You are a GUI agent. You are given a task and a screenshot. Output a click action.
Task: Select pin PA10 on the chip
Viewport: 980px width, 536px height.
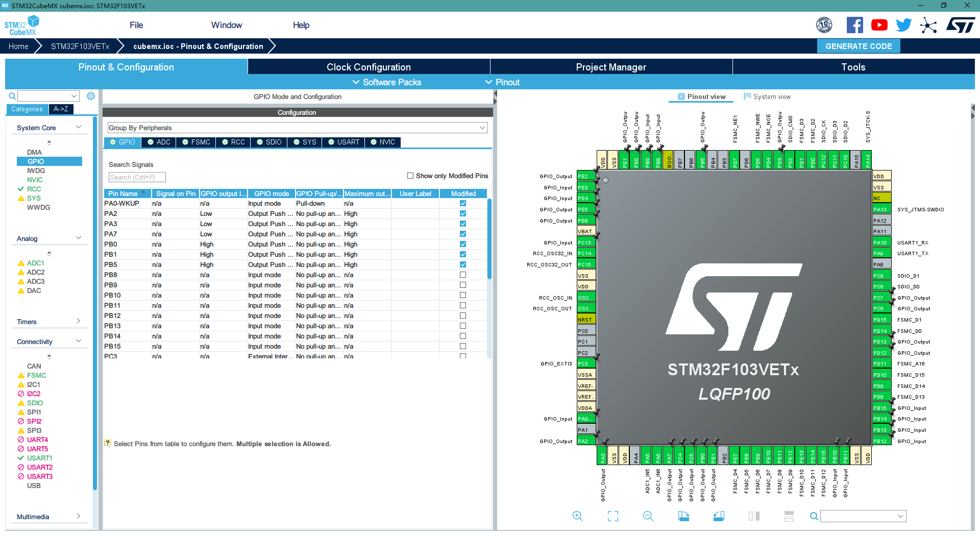pos(881,242)
